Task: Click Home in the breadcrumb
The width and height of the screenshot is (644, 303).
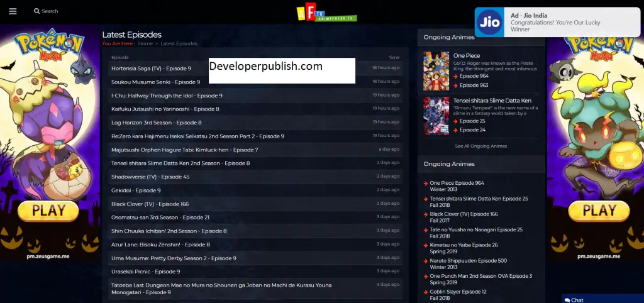Action: pyautogui.click(x=145, y=43)
